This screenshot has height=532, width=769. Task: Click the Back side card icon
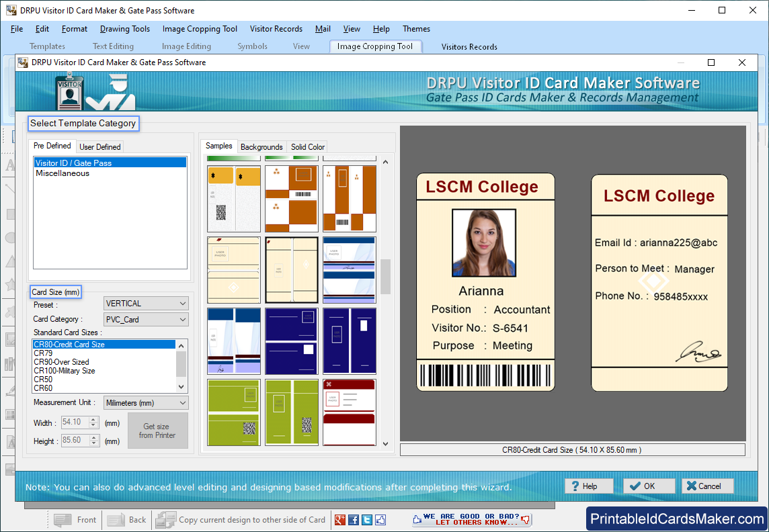[116, 520]
